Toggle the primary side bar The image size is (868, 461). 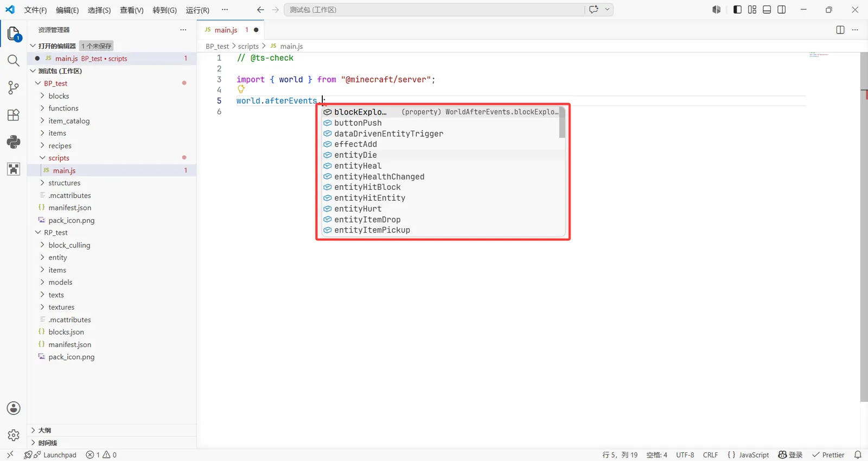tap(737, 10)
